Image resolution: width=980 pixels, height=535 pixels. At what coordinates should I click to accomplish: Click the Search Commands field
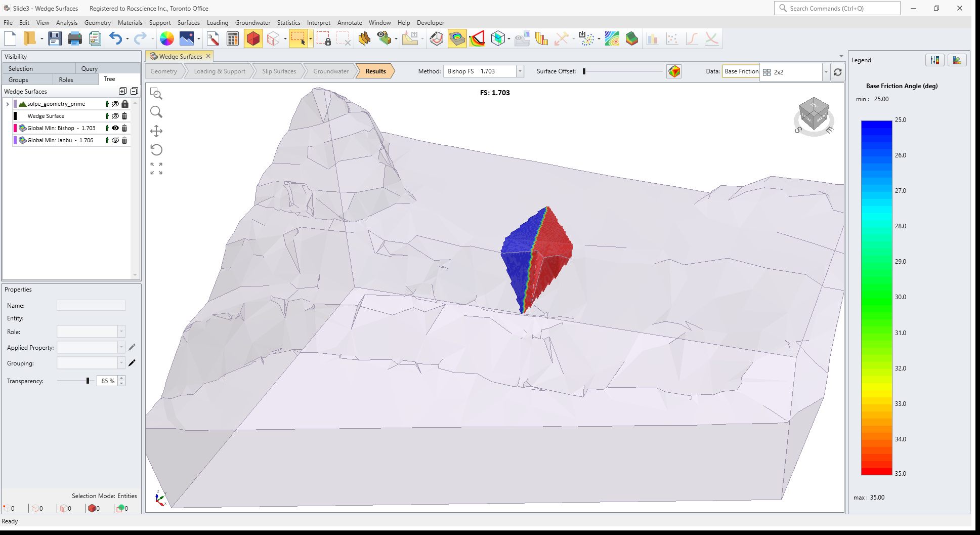click(837, 8)
